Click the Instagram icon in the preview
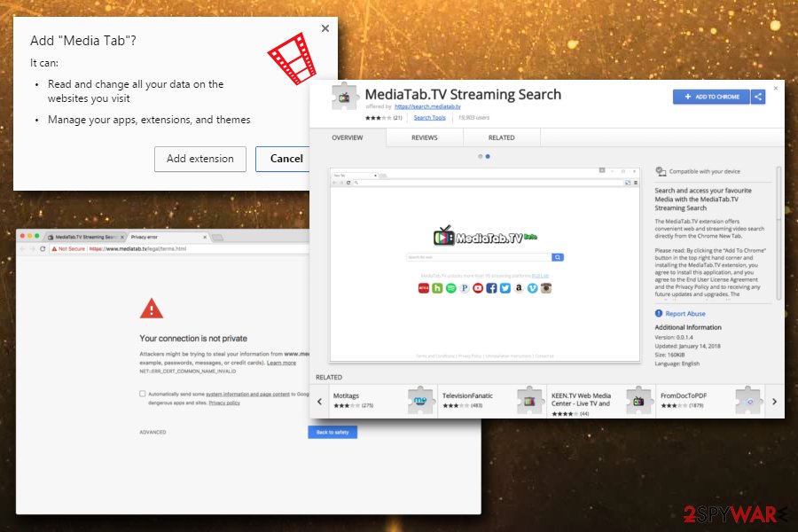Screen dimensions: 798x532 [546, 288]
